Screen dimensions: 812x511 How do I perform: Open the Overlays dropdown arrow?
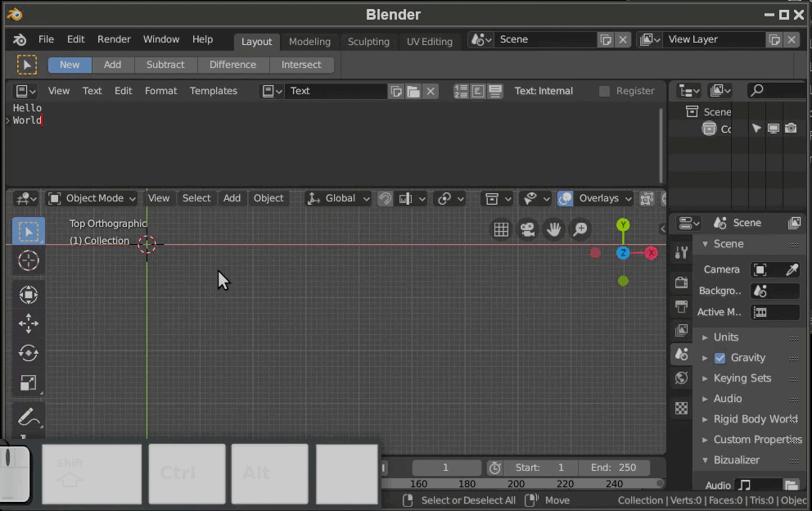tap(628, 198)
